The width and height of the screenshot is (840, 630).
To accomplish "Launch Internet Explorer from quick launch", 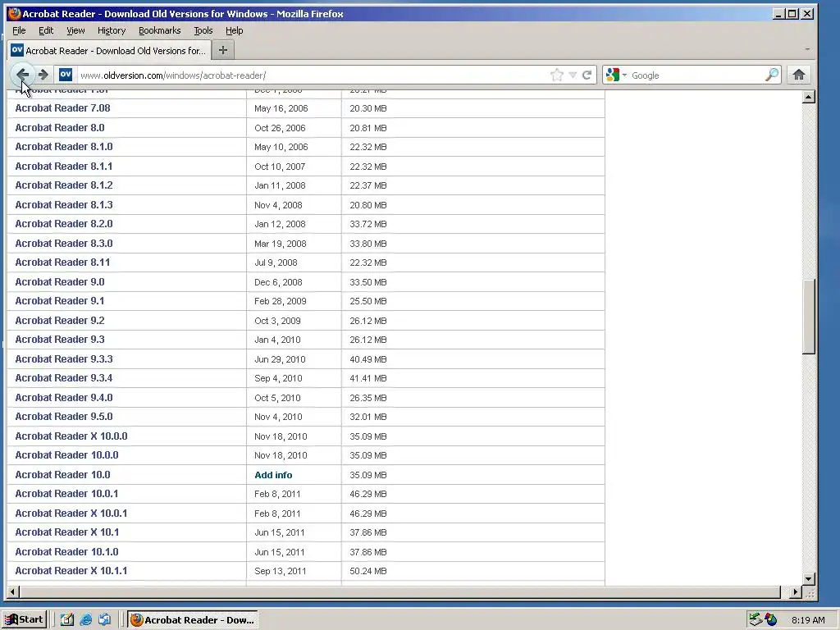I will [x=85, y=620].
